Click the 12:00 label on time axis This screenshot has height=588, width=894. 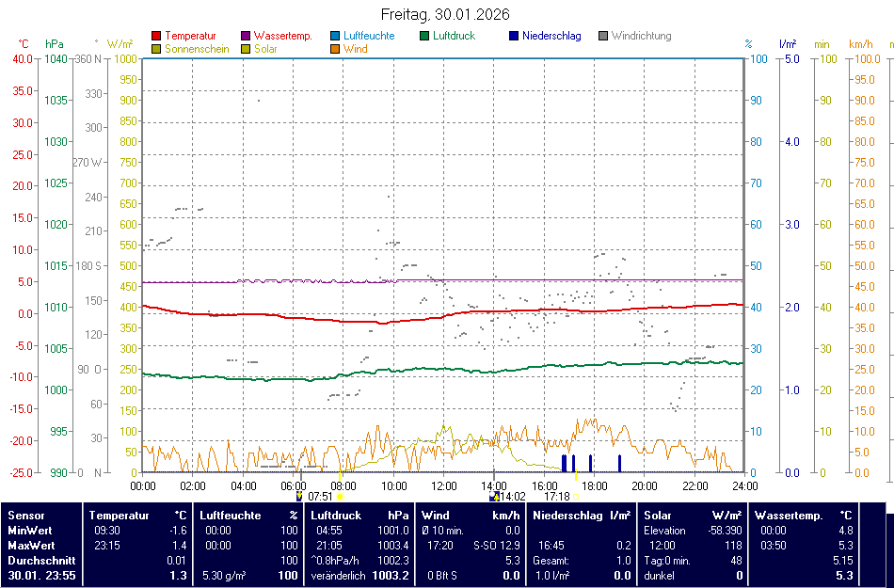click(444, 486)
